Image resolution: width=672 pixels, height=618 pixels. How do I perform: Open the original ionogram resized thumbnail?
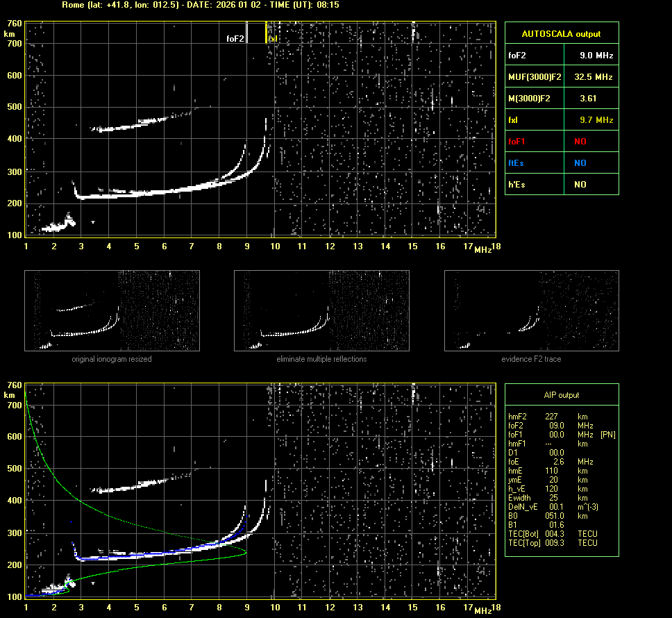112,310
